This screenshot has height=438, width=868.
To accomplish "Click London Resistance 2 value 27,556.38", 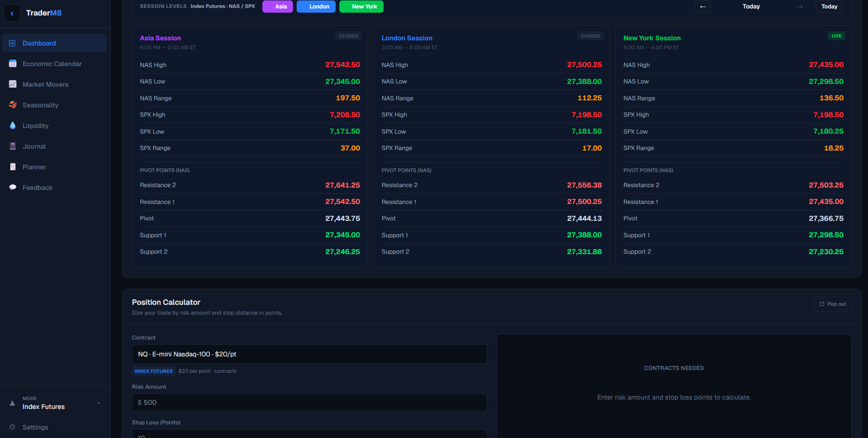I will click(x=584, y=185).
